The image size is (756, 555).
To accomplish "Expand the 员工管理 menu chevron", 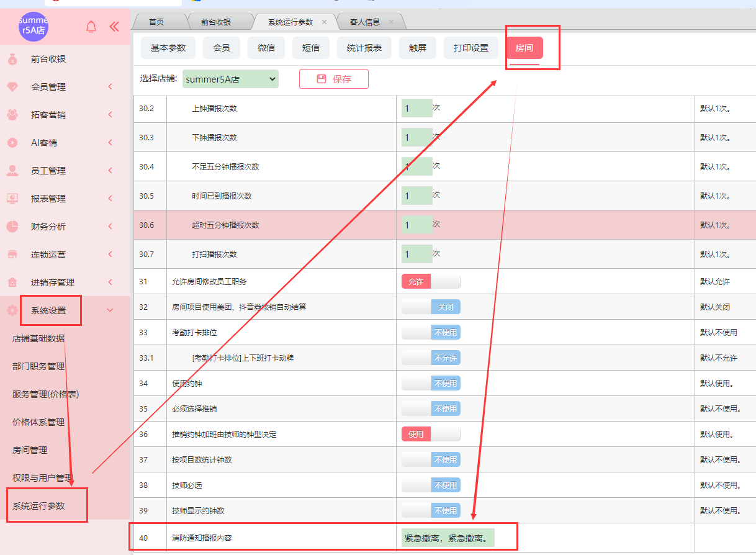I will 110,171.
